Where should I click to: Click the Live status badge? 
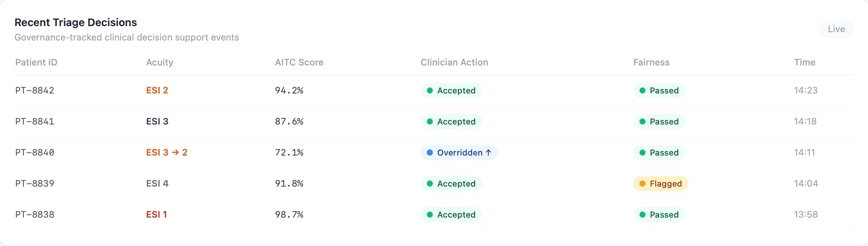[836, 29]
